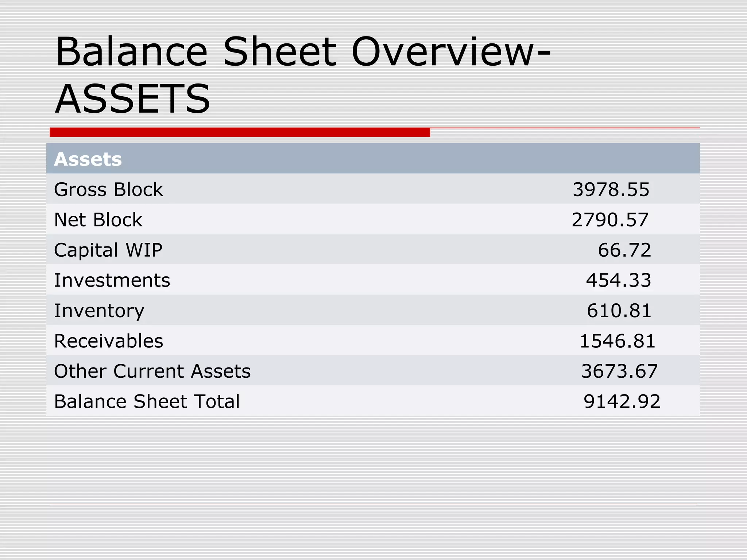This screenshot has height=560, width=747.
Task: Select the total value 9142.92
Action: [622, 401]
